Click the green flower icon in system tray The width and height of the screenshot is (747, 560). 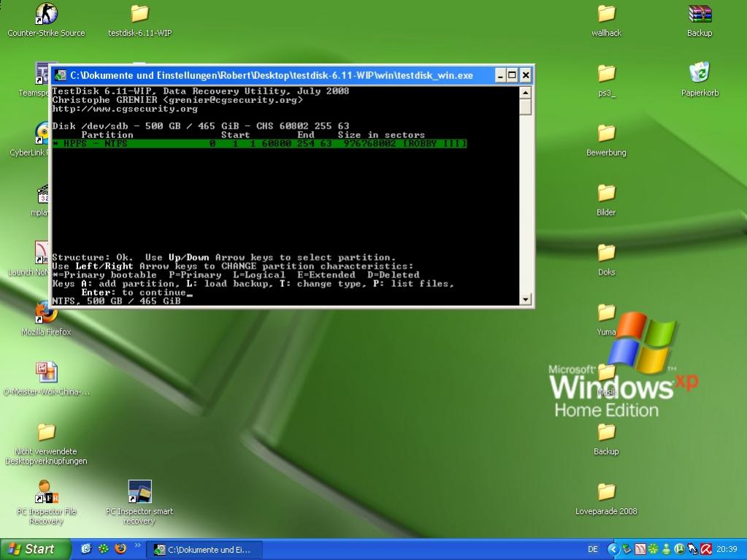[x=653, y=549]
